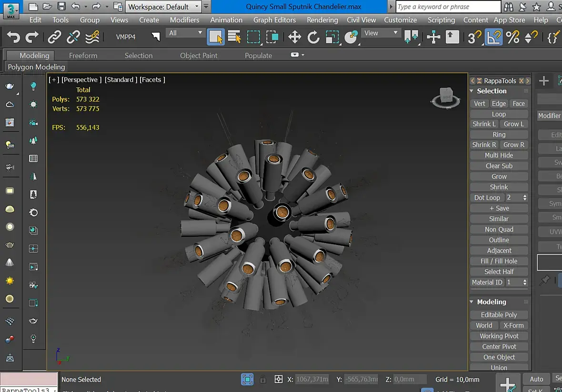Click the Select by Name icon
The width and height of the screenshot is (562, 392).
pyautogui.click(x=234, y=37)
